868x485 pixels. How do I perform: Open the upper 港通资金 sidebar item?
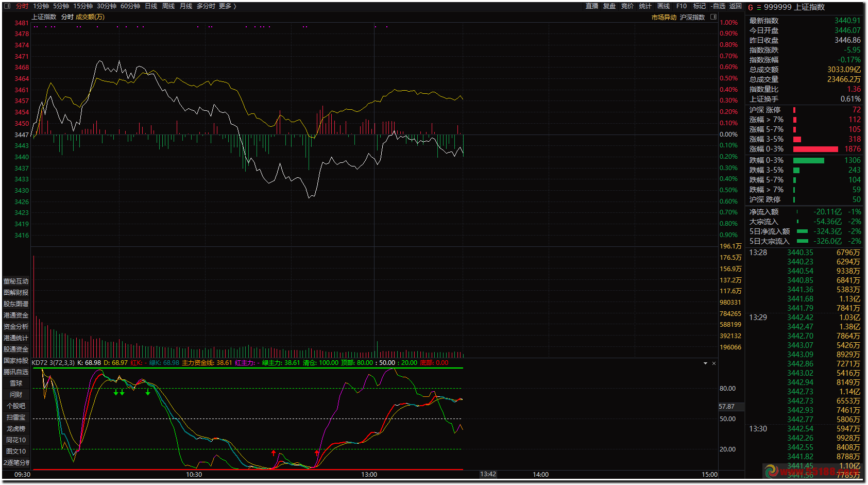pos(16,315)
